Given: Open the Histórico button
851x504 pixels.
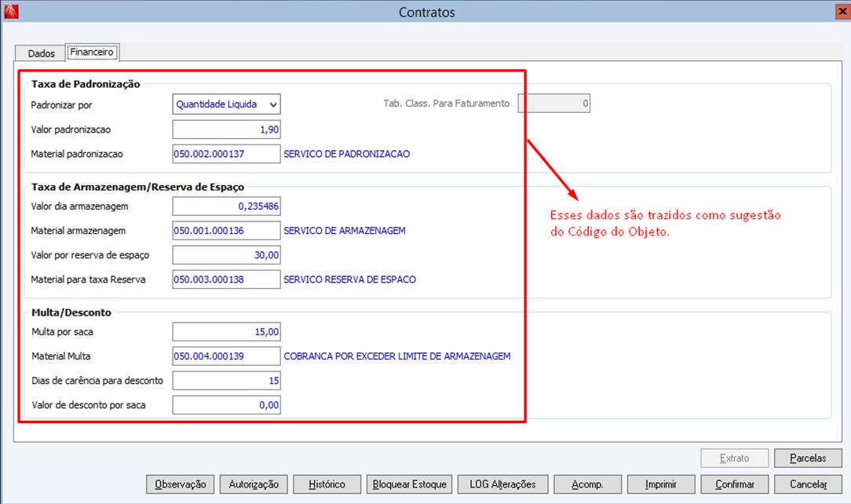Looking at the screenshot, I should pyautogui.click(x=327, y=484).
